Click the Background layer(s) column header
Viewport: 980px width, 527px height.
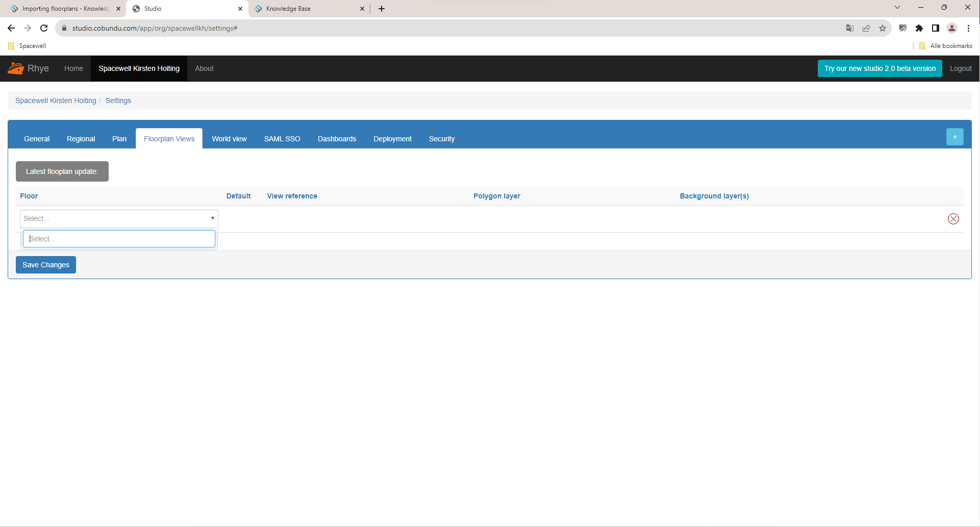click(714, 196)
